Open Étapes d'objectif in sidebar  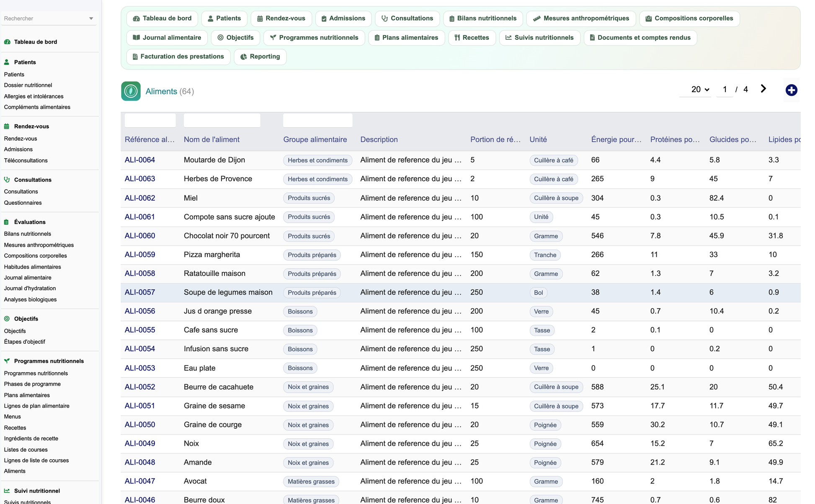coord(24,342)
